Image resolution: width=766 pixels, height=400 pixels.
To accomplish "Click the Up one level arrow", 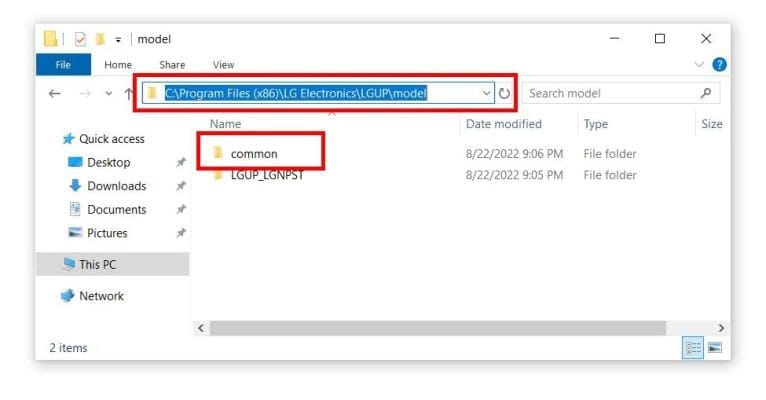I will point(128,93).
